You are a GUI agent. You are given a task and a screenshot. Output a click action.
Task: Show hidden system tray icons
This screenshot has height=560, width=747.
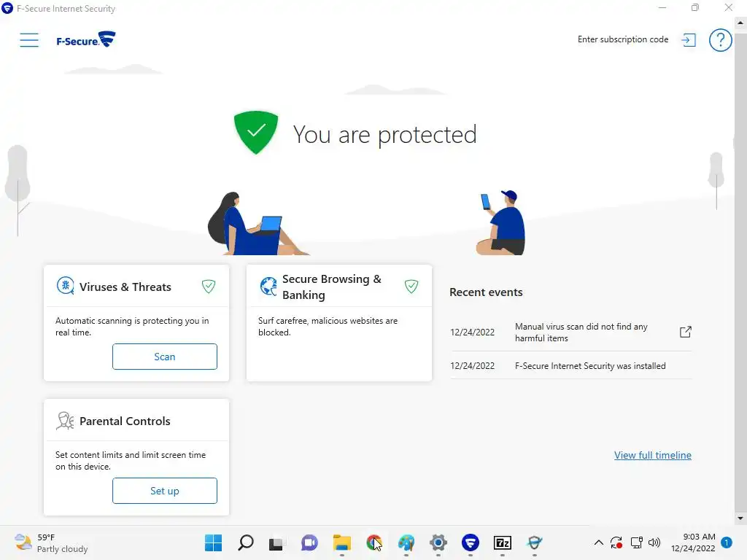(x=599, y=542)
